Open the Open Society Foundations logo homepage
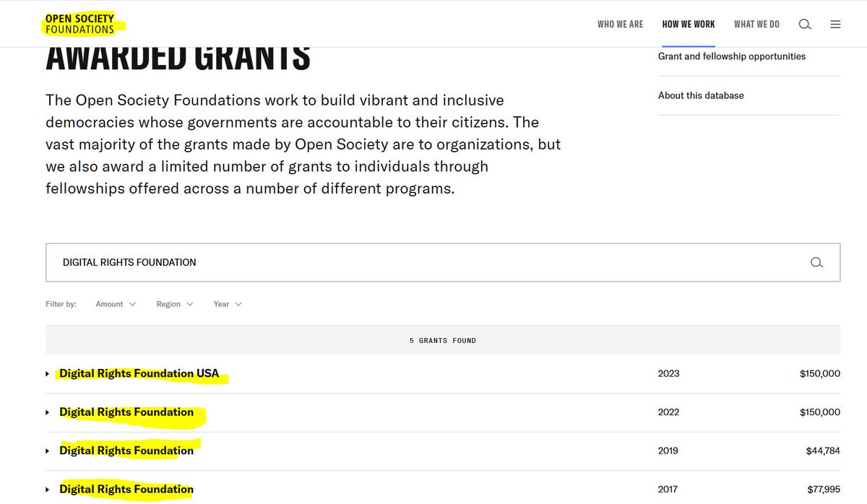 [x=79, y=24]
